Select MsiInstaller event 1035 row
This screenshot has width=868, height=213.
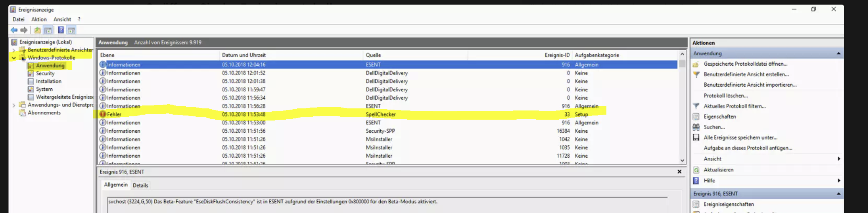click(x=388, y=147)
